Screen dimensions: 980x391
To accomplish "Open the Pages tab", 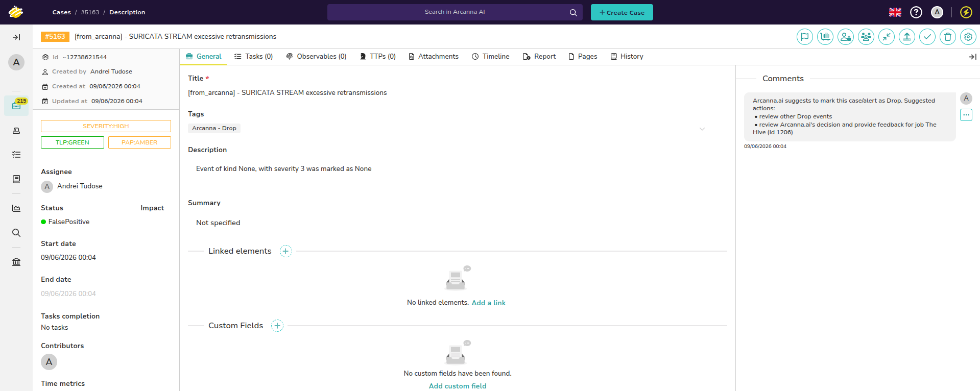I will [x=582, y=57].
